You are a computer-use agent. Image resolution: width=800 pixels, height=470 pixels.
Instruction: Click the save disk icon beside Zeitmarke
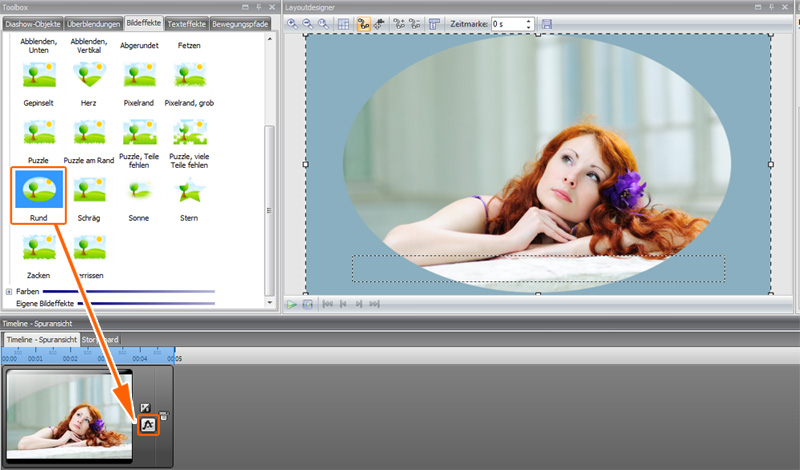(546, 24)
